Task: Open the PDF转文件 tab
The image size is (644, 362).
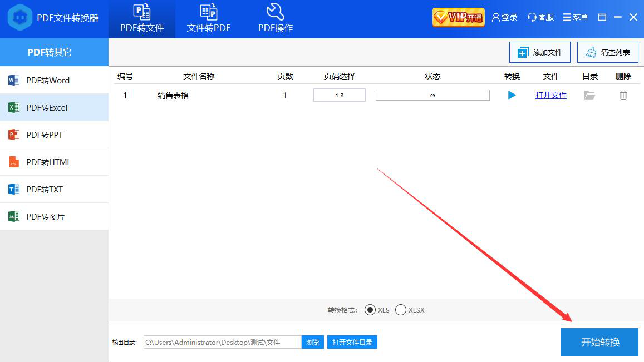Action: (x=142, y=19)
